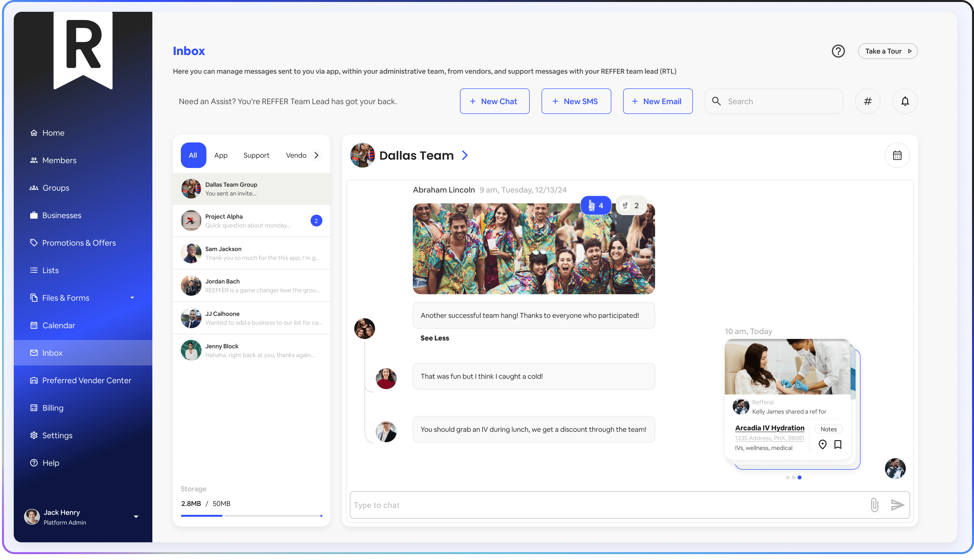The width and height of the screenshot is (974, 560).
Task: Open the Notes button on referral card
Action: [828, 429]
